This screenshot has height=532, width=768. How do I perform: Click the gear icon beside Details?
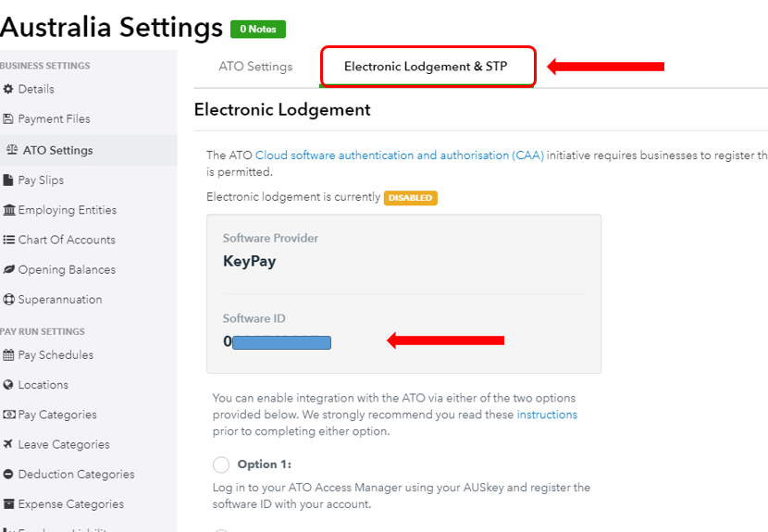(9, 90)
